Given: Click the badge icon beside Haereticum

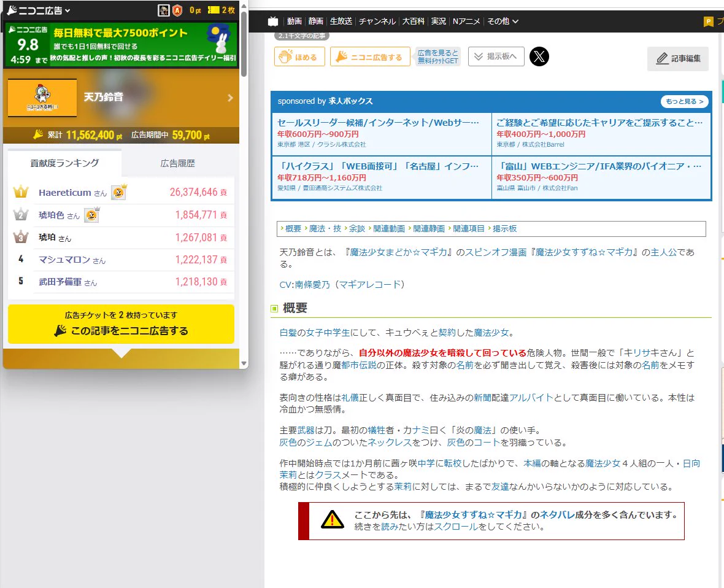Looking at the screenshot, I should tap(119, 191).
